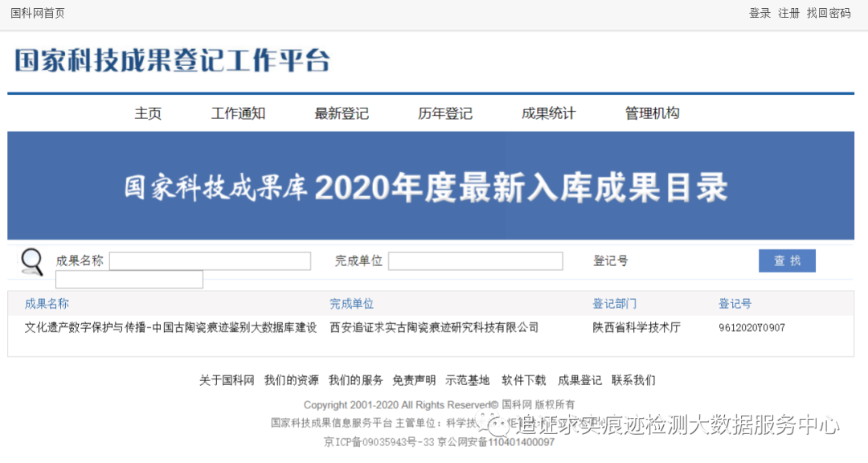The height and width of the screenshot is (463, 868).
Task: Select the 主页 navigation menu item
Action: click(148, 113)
